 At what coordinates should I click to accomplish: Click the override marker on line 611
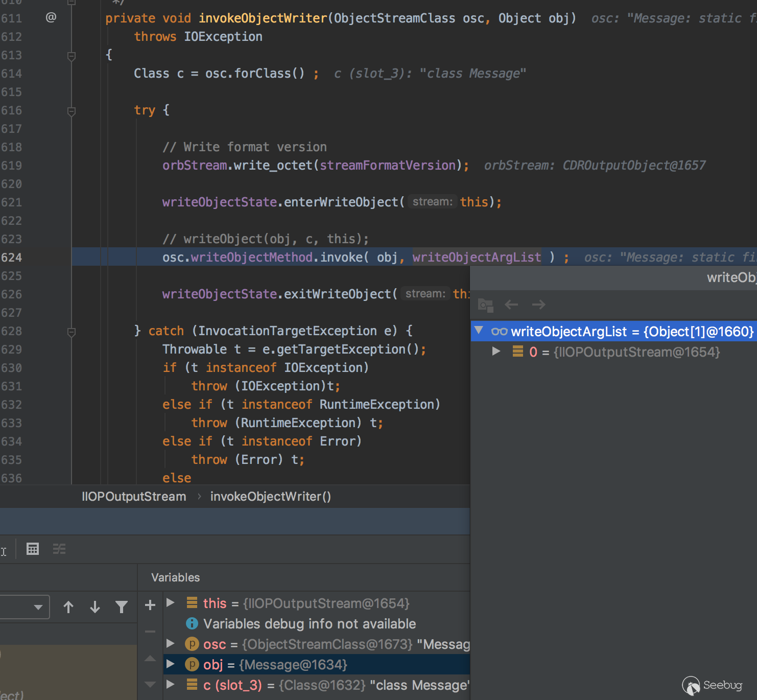click(51, 18)
